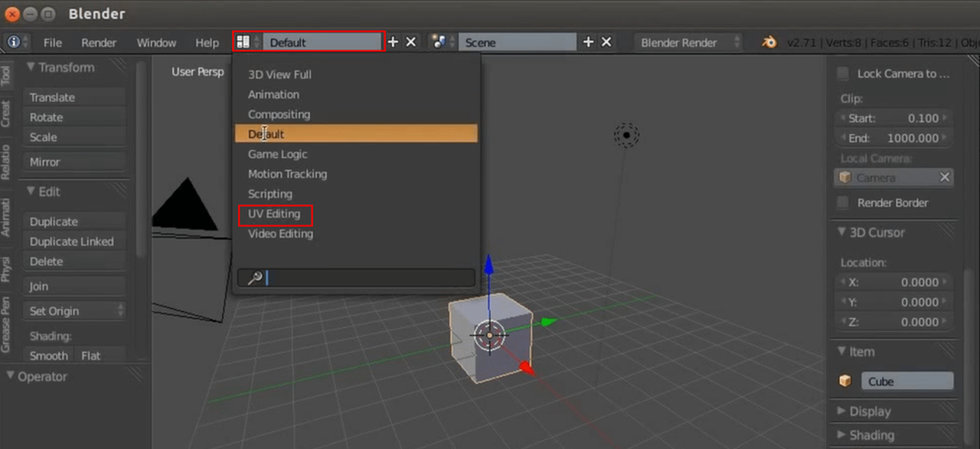Collapse the 3D Cursor panel
Image resolution: width=980 pixels, height=449 pixels.
[x=841, y=232]
